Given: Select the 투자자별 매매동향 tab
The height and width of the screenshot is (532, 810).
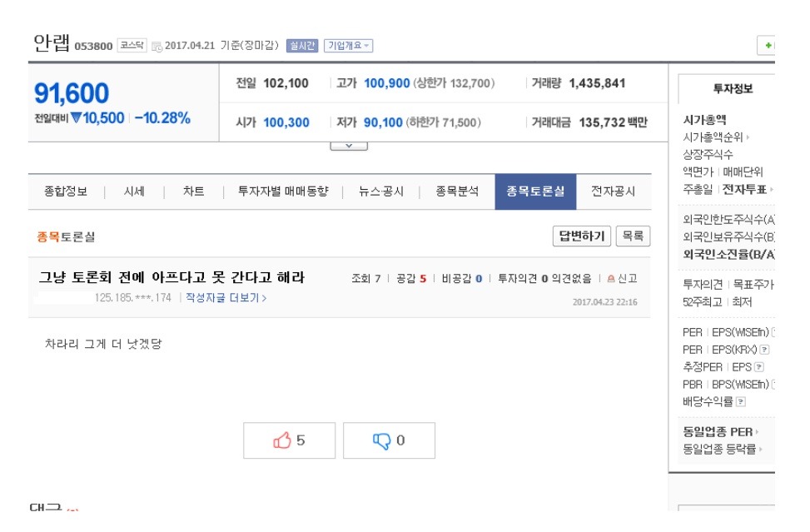Looking at the screenshot, I should tap(283, 191).
